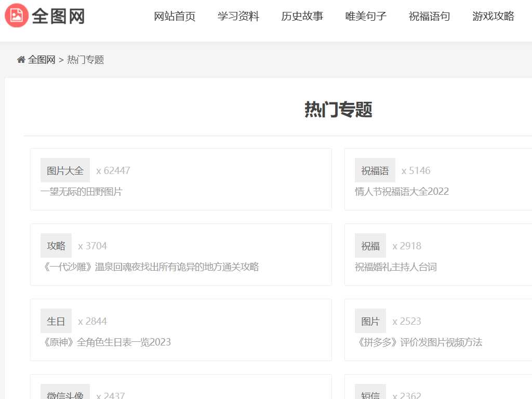The image size is (532, 399).
Task: Click the 攻略 tag label
Action: (56, 245)
